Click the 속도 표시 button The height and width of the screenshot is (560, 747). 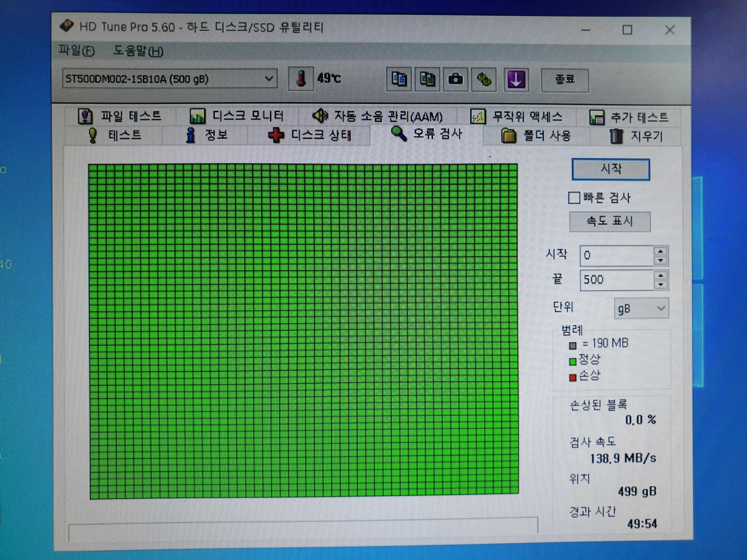pyautogui.click(x=610, y=221)
